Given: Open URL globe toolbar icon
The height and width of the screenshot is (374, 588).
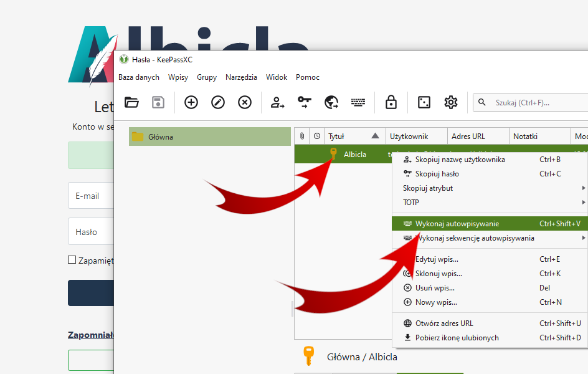Looking at the screenshot, I should click(331, 102).
